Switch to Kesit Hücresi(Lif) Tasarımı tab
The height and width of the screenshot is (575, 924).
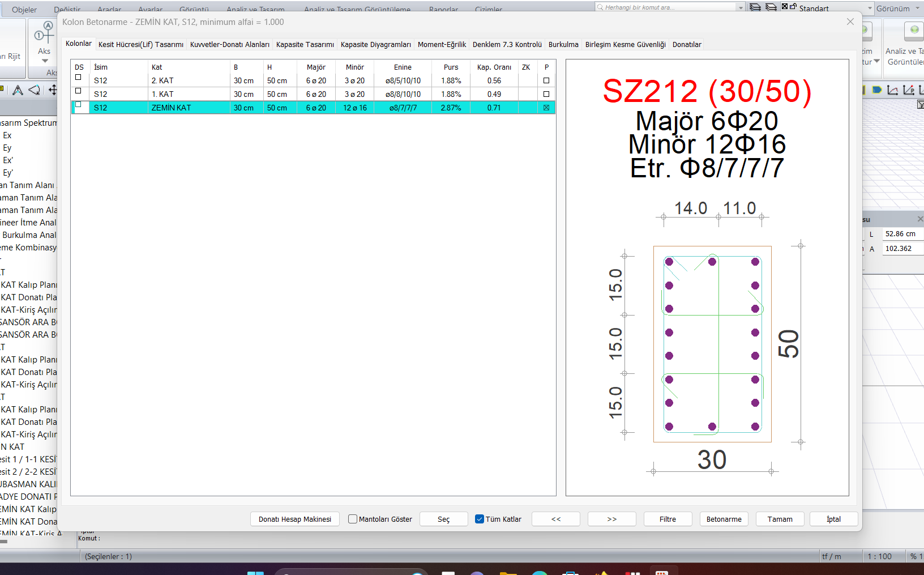(140, 44)
